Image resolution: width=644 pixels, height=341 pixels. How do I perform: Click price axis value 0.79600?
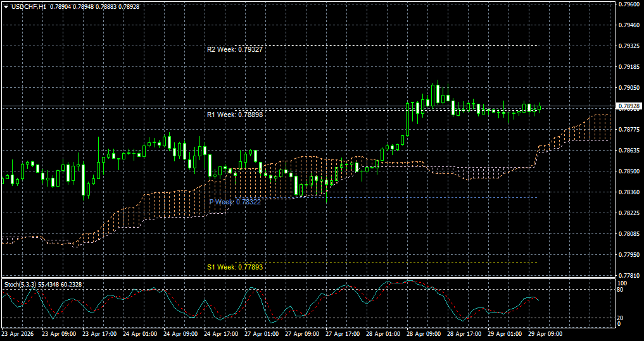628,4
